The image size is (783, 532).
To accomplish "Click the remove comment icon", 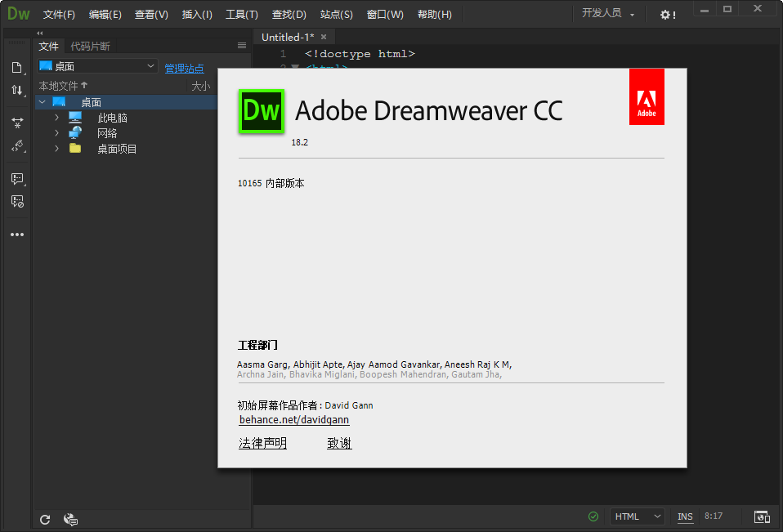I will point(17,202).
